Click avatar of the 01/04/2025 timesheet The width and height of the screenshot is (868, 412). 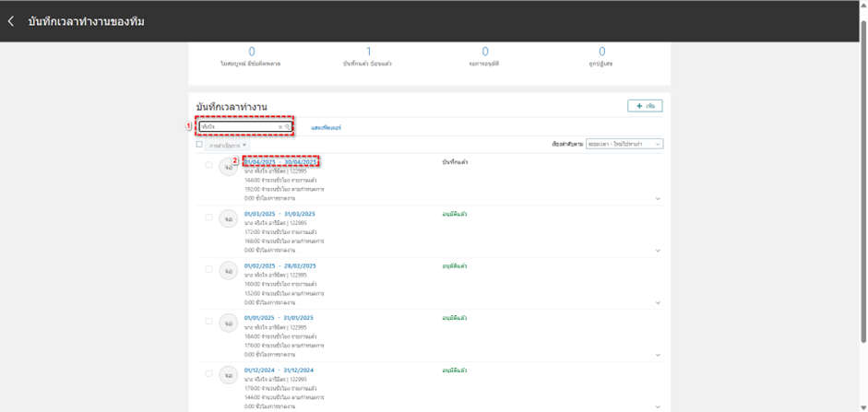(228, 167)
